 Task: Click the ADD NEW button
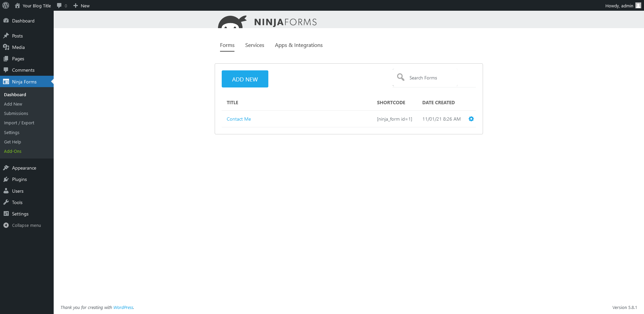point(245,79)
